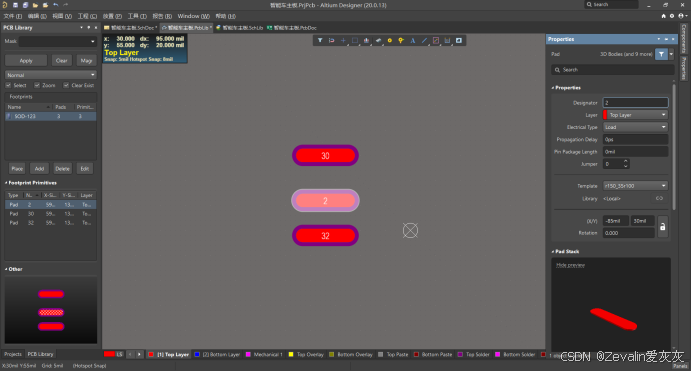692x371 pixels.
Task: Open the Mask dropdown
Action: [x=93, y=41]
